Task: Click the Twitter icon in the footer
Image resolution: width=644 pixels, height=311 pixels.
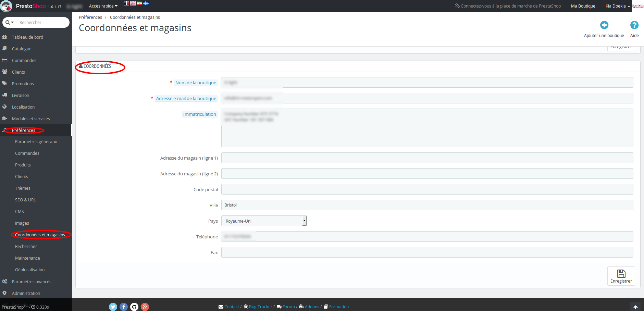Action: pyautogui.click(x=113, y=307)
